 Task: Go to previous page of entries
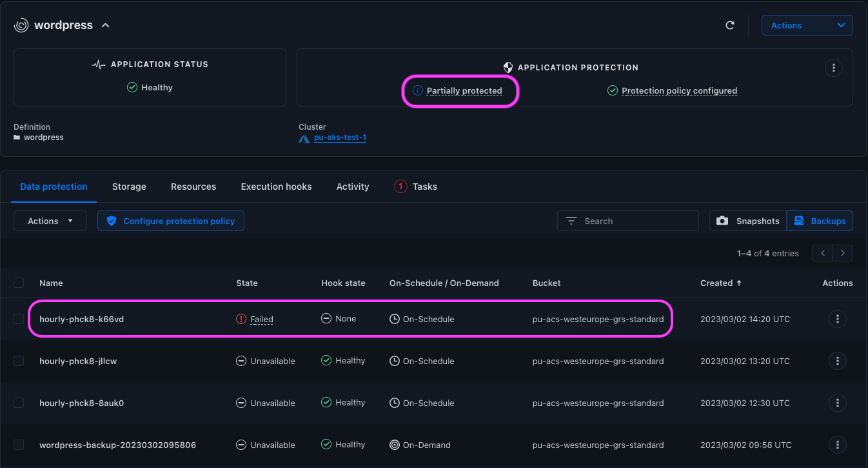tap(823, 253)
